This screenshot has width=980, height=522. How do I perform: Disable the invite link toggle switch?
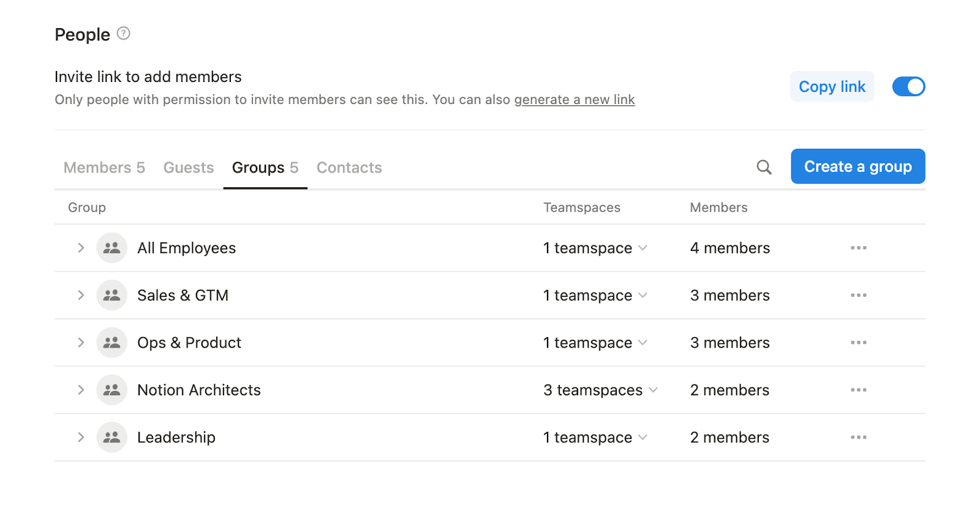pyautogui.click(x=908, y=87)
